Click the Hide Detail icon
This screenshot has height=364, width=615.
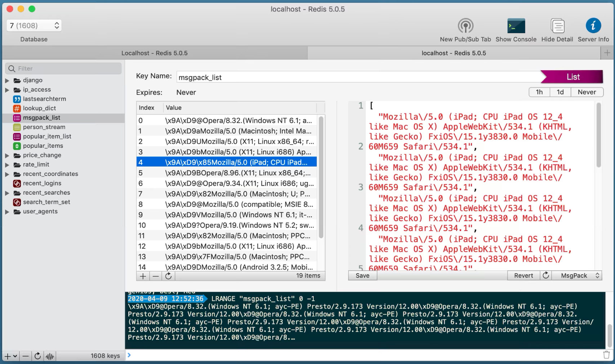[x=557, y=26]
